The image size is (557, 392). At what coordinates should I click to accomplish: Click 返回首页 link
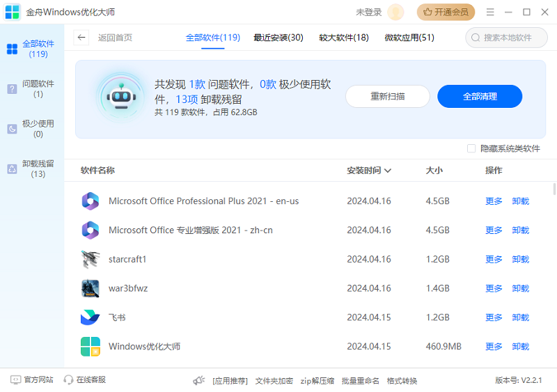(x=115, y=38)
